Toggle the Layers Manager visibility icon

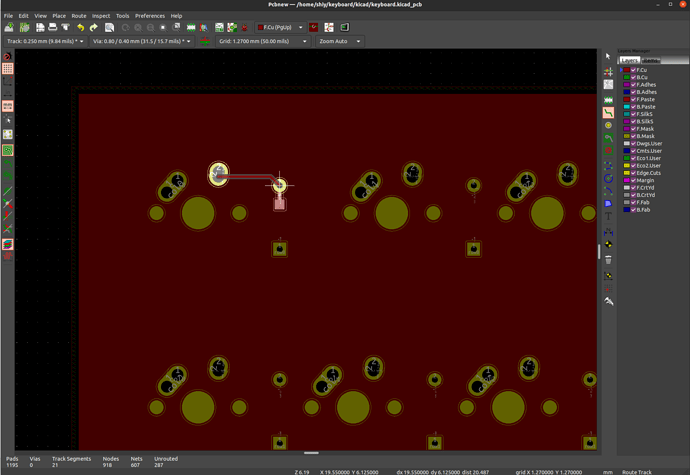point(7,244)
